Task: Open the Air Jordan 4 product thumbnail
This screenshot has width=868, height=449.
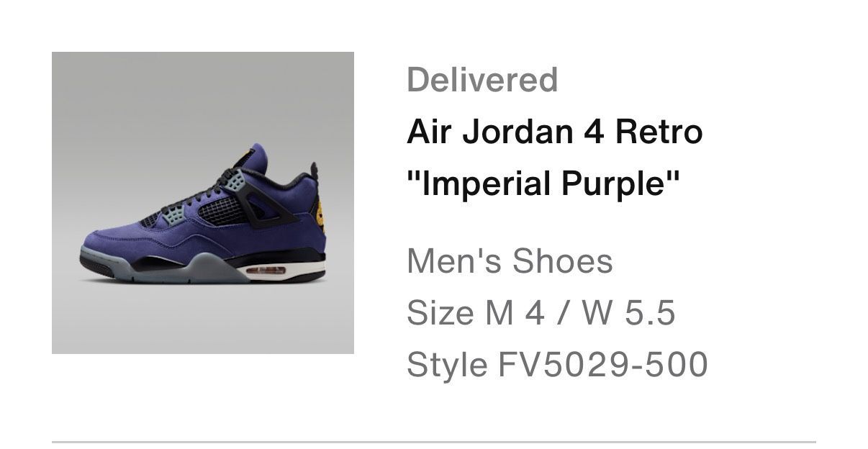Action: tap(203, 203)
